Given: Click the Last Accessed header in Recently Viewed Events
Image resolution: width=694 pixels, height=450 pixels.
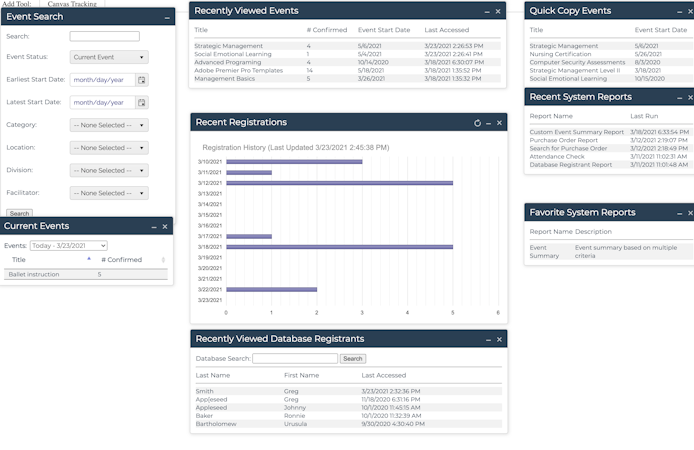Looking at the screenshot, I should coord(447,30).
